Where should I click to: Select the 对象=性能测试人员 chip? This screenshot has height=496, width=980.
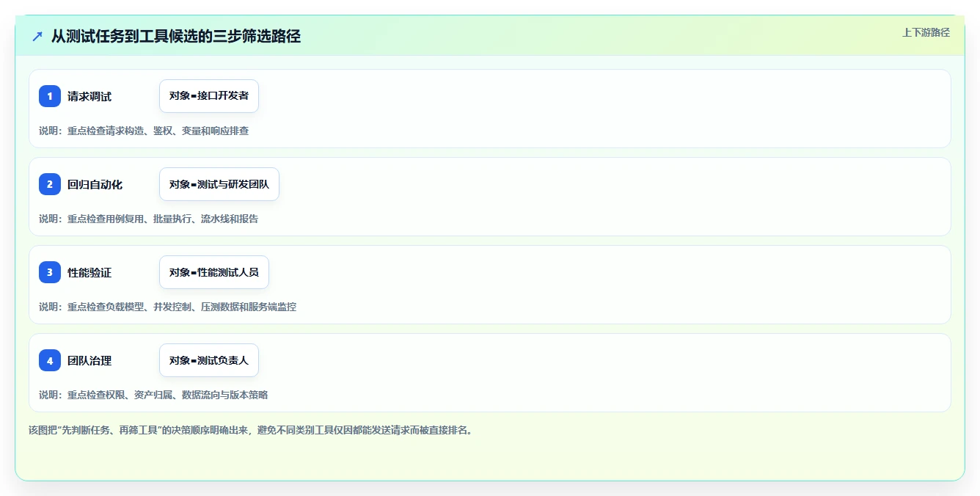[214, 272]
